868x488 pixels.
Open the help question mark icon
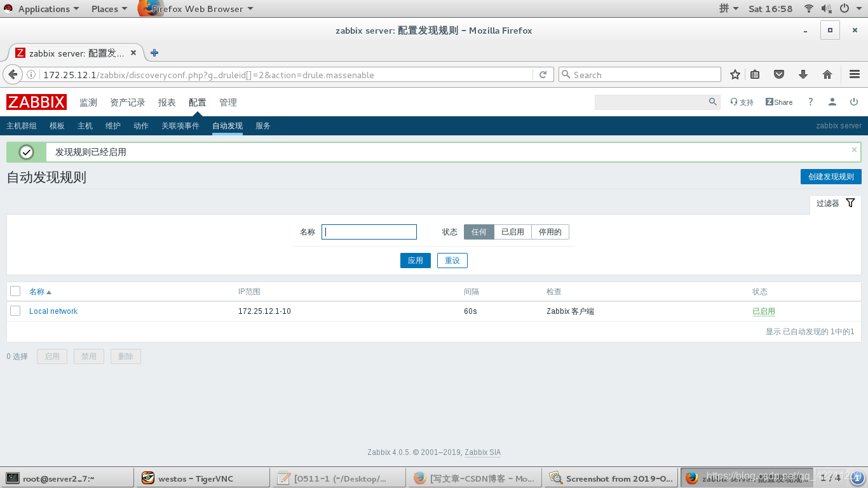pos(810,102)
